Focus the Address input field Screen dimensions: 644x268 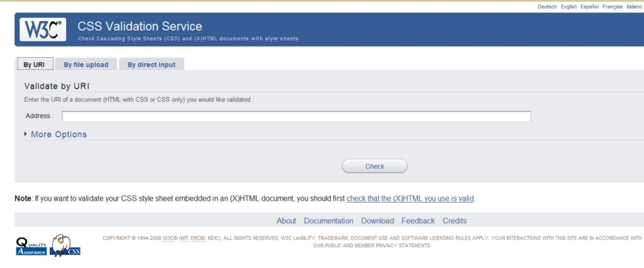click(296, 116)
